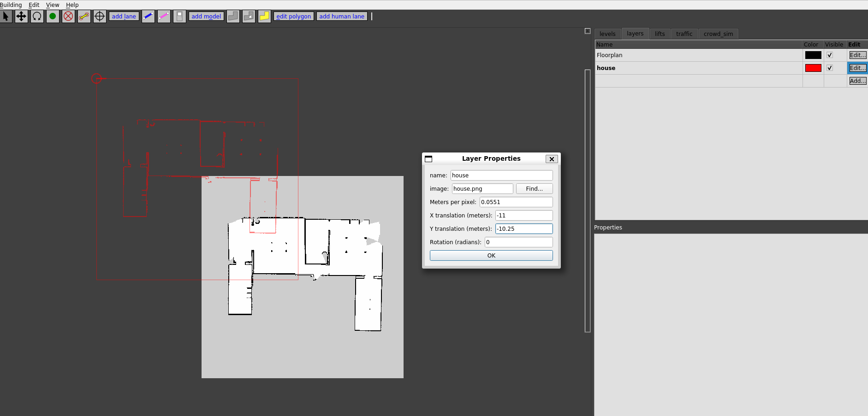The width and height of the screenshot is (868, 416).
Task: Click the red origin circle marker on canvas
Action: pos(96,78)
